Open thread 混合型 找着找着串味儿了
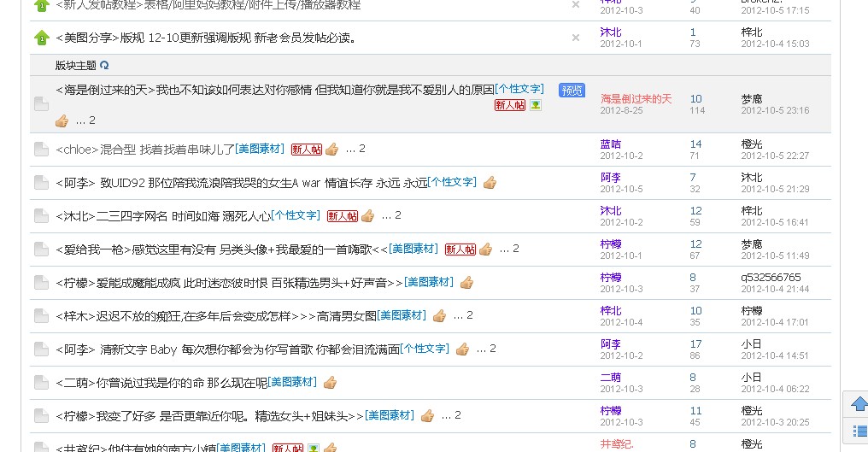This screenshot has width=868, height=452. 167,150
